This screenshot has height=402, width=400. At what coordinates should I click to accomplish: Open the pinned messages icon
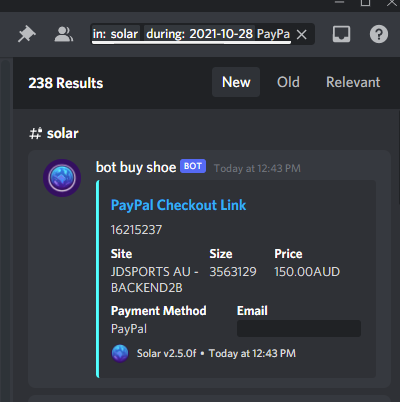coord(27,34)
